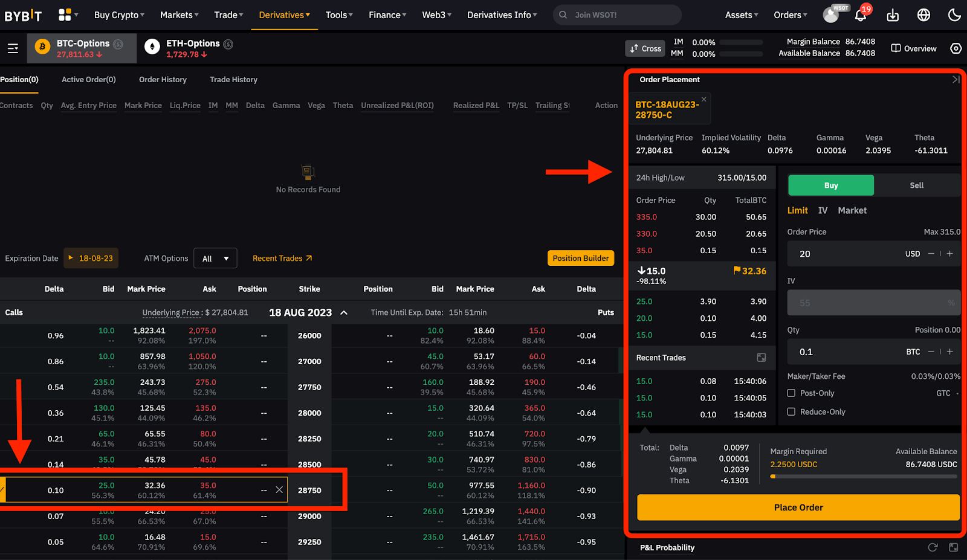Switch to the Sell side toggle
The image size is (967, 560).
pos(916,185)
